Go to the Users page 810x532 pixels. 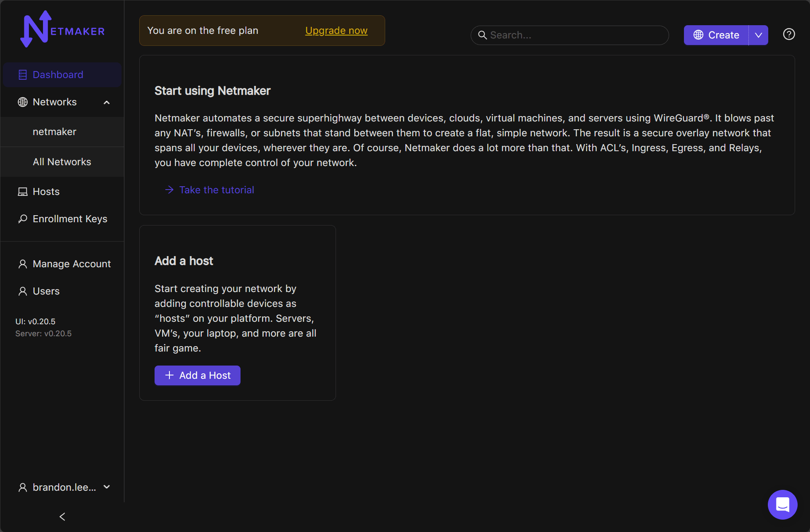46,291
